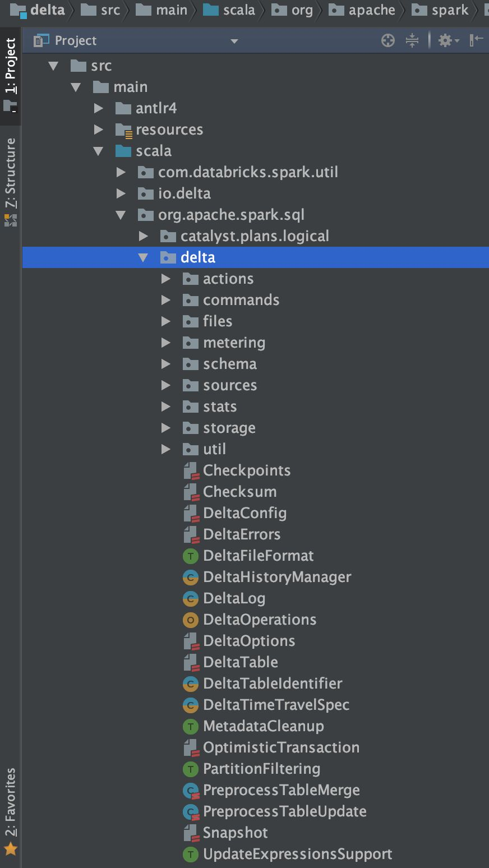489x868 pixels.
Task: Collapse the delta package folder
Action: click(x=143, y=257)
